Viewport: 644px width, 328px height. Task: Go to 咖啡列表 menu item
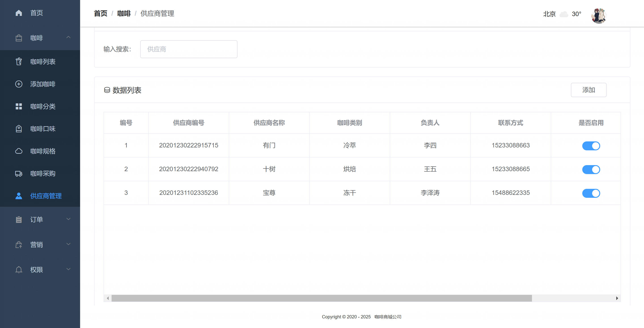[40, 62]
